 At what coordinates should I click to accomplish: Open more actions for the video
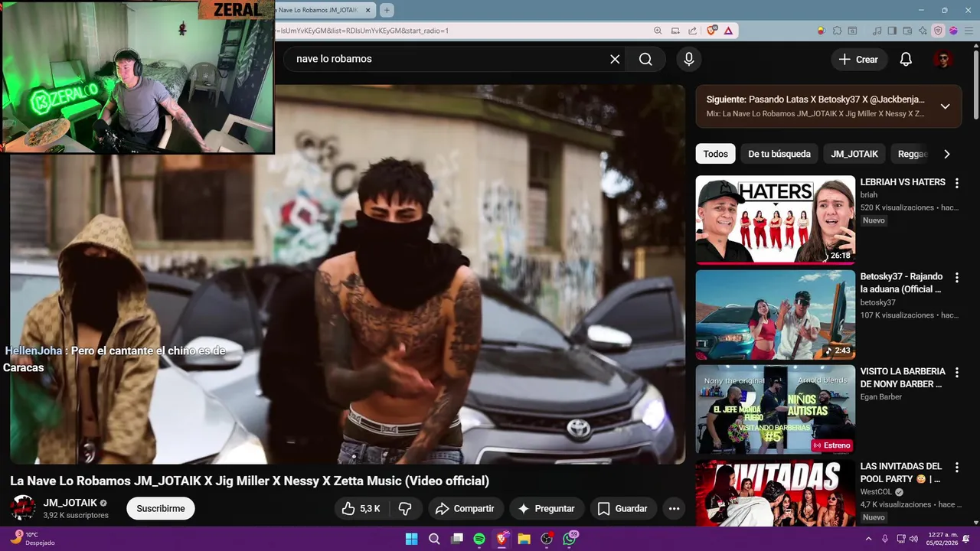pyautogui.click(x=674, y=508)
